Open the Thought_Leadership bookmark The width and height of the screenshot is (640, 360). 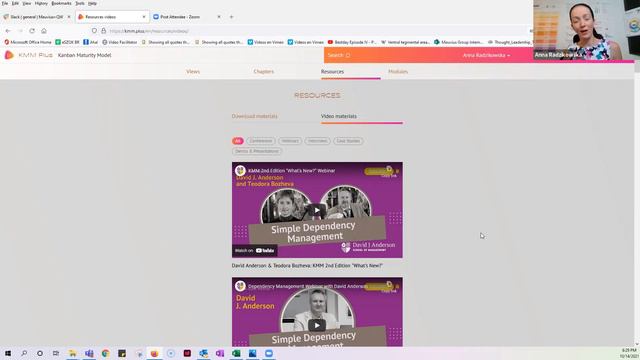coord(510,42)
